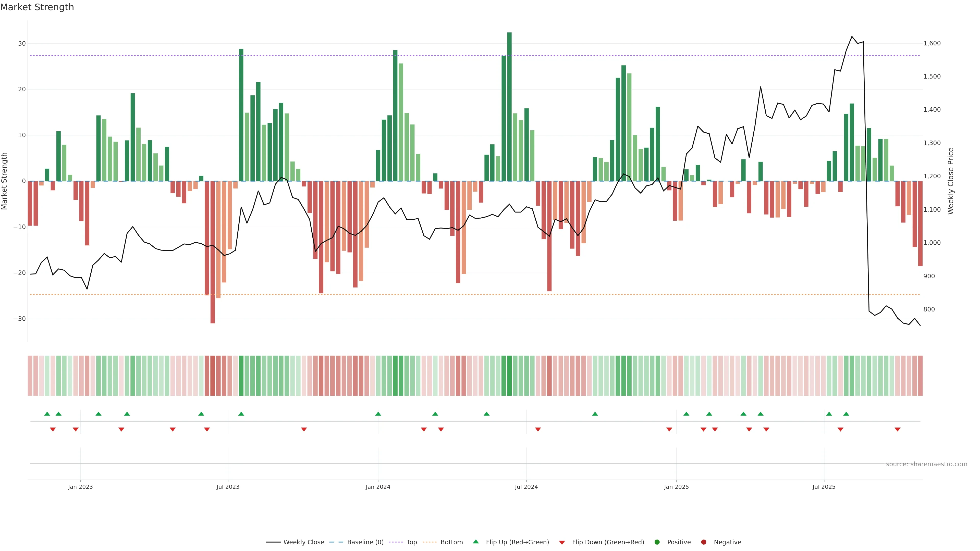980x551 pixels.
Task: Click the tallest green bar near Jul 2024
Action: click(509, 106)
